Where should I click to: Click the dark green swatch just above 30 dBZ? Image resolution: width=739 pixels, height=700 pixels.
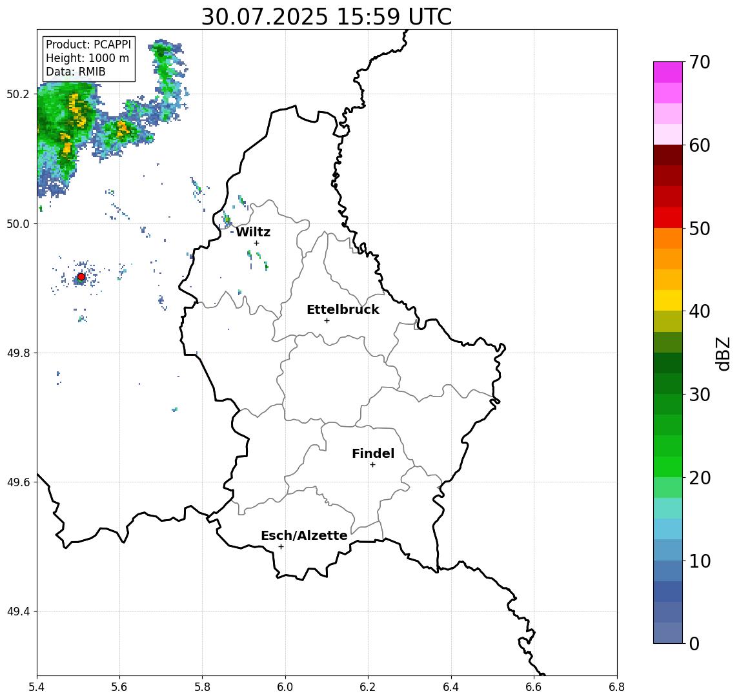click(668, 384)
